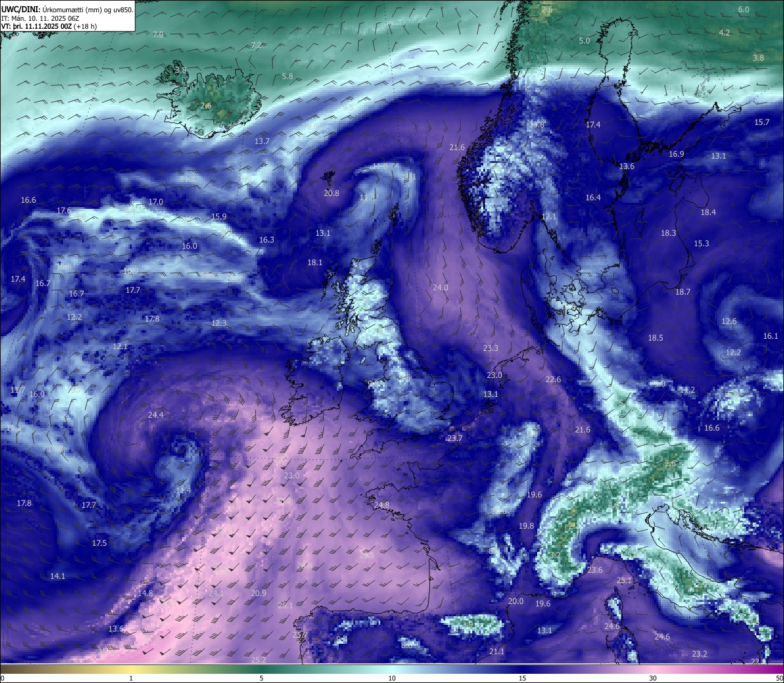The image size is (784, 683).
Task: Click the map value '15.7'
Action: (762, 123)
